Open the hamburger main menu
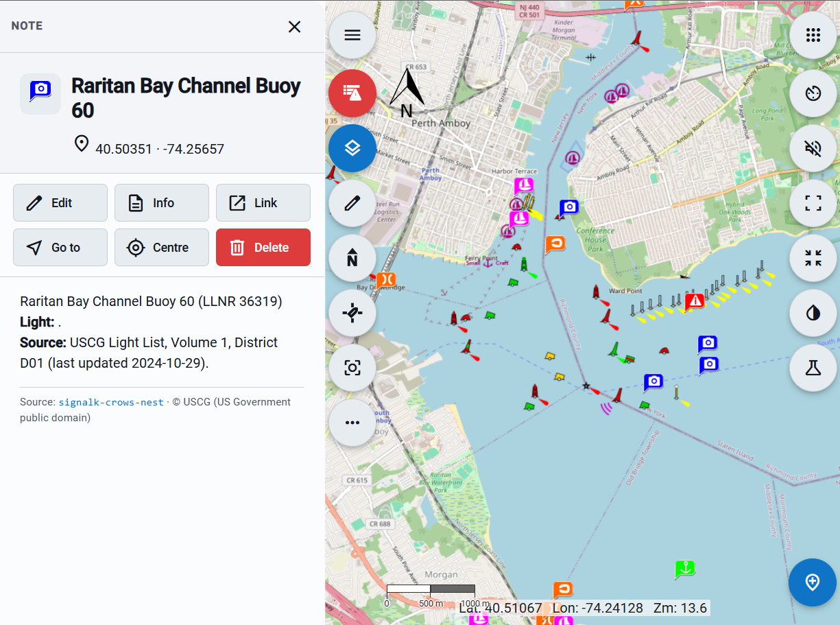The width and height of the screenshot is (840, 625). (352, 35)
